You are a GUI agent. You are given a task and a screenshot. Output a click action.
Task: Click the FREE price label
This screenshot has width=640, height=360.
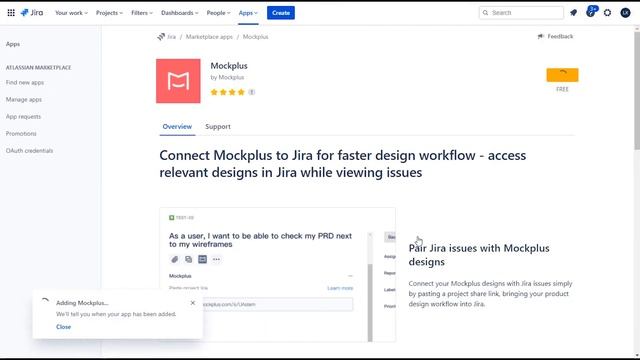click(x=562, y=89)
